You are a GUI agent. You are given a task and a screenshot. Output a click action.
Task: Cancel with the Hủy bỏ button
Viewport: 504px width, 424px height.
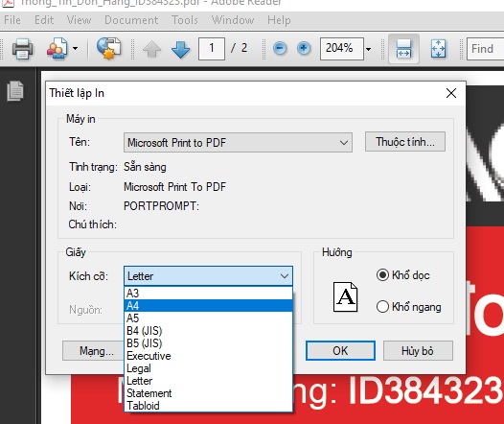click(x=418, y=351)
